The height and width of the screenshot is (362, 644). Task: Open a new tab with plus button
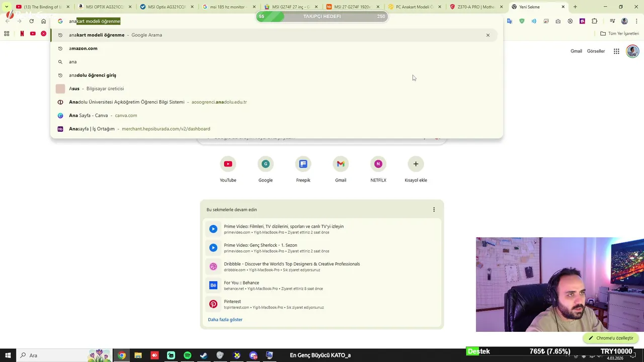(575, 7)
